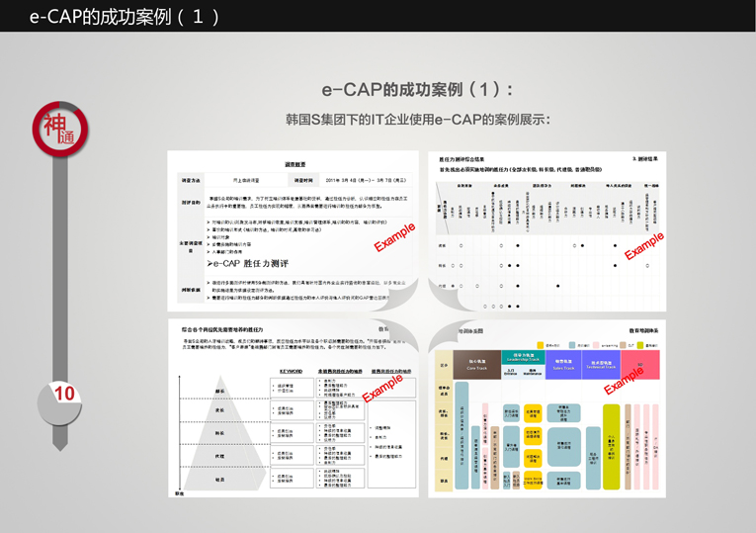756x533 pixels.
Task: Click the subtitle 韩国S集团下的IT企业使用e-CAP的案例展示
Action: point(418,119)
